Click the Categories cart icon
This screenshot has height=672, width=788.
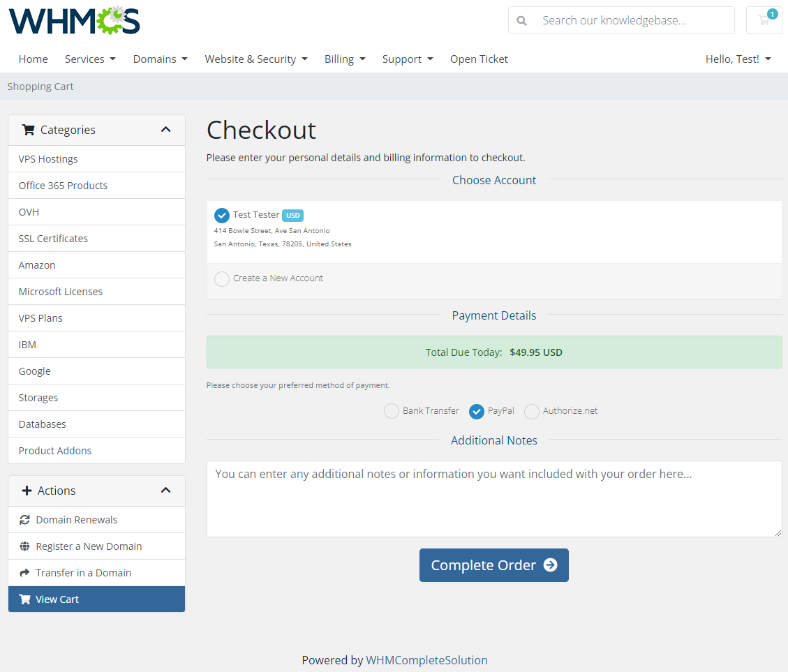coord(28,130)
